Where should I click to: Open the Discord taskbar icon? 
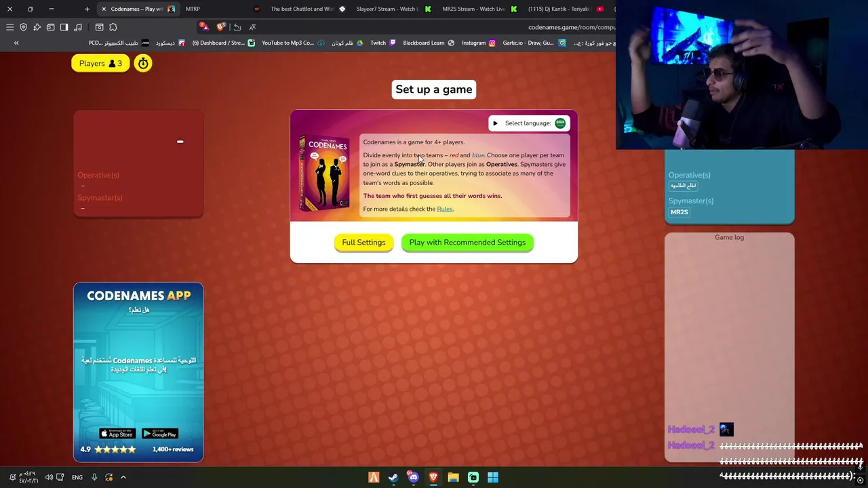pyautogui.click(x=413, y=477)
